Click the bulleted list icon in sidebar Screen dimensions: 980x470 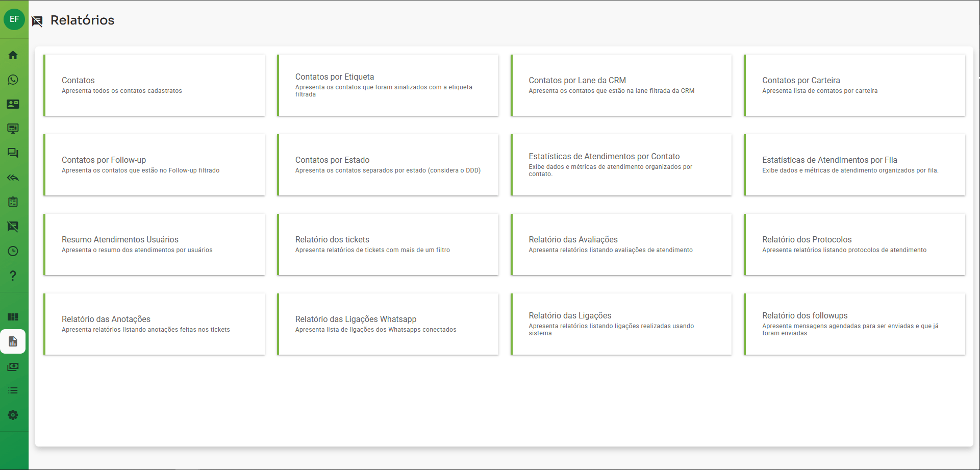13,390
